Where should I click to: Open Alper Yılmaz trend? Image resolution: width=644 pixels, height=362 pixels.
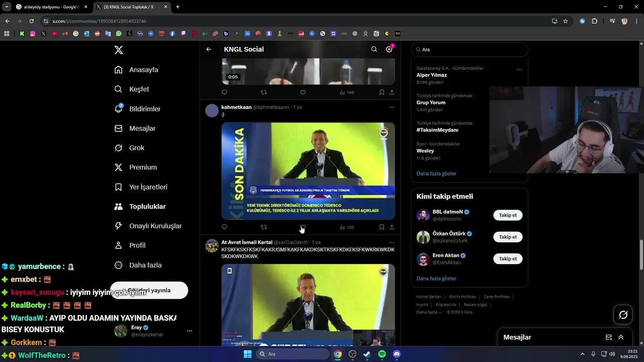pos(432,75)
